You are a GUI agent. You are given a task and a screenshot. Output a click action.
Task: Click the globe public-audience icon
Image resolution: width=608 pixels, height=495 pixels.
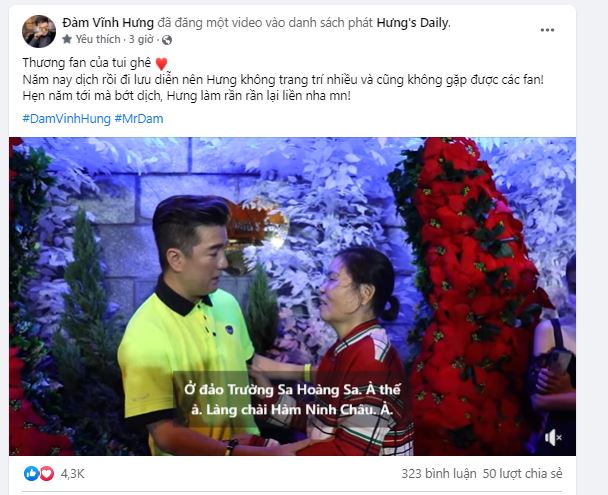pos(167,40)
